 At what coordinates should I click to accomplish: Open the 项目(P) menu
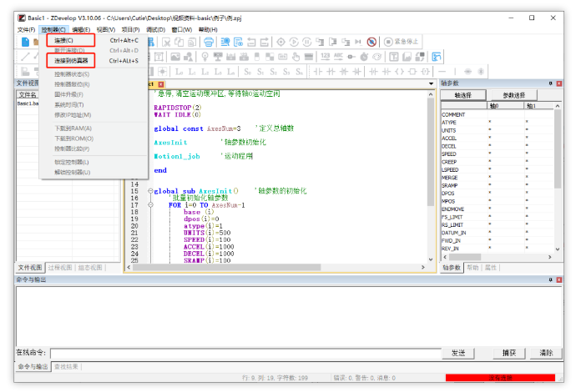click(130, 29)
